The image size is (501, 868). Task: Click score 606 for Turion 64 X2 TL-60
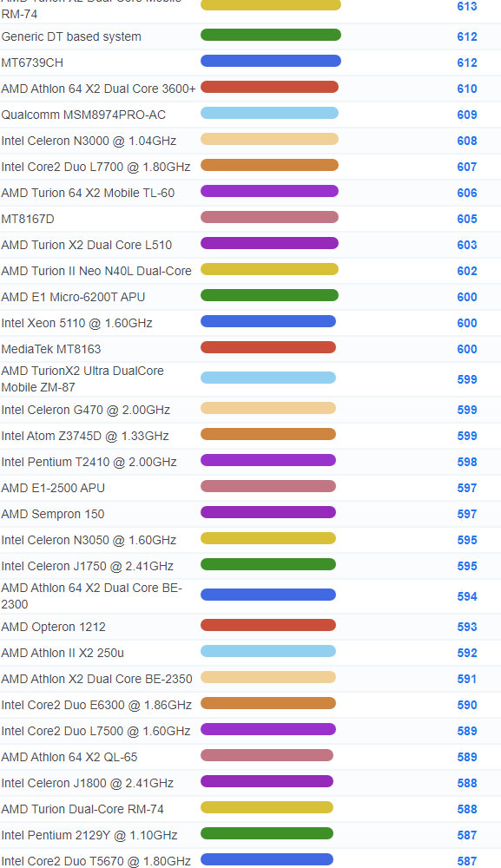click(x=467, y=194)
